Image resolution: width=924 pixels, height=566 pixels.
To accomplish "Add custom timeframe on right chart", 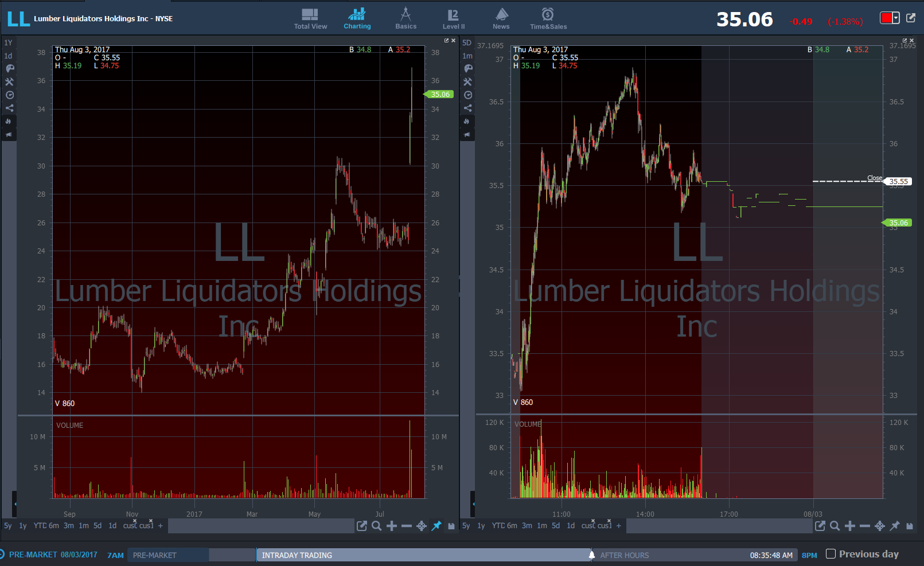I will pyautogui.click(x=619, y=525).
